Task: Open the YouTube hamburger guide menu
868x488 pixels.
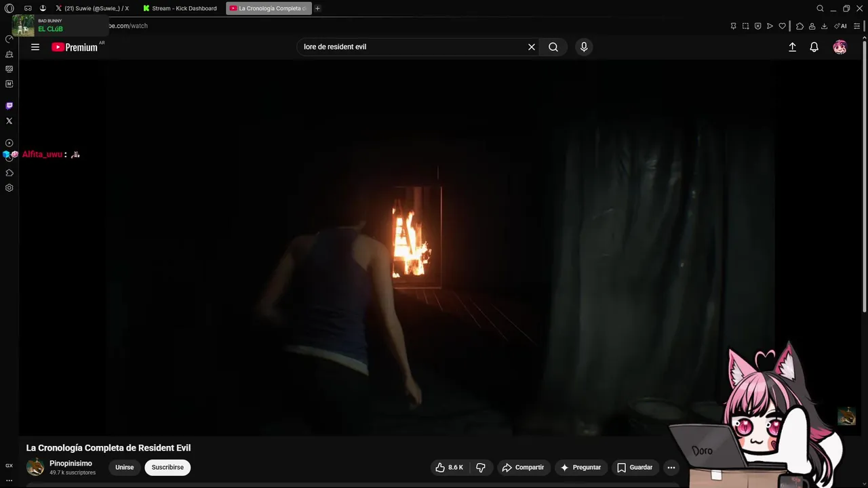Action: tap(35, 47)
